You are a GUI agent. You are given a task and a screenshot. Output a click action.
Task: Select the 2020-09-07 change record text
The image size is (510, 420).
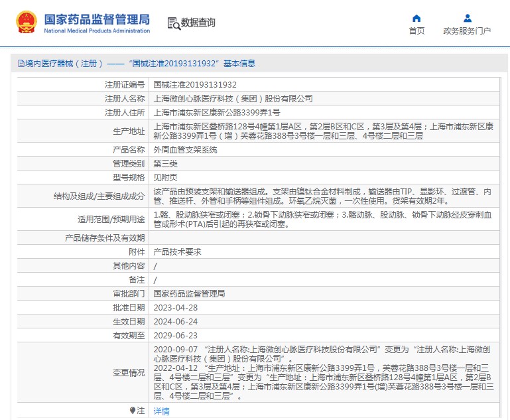(x=322, y=354)
